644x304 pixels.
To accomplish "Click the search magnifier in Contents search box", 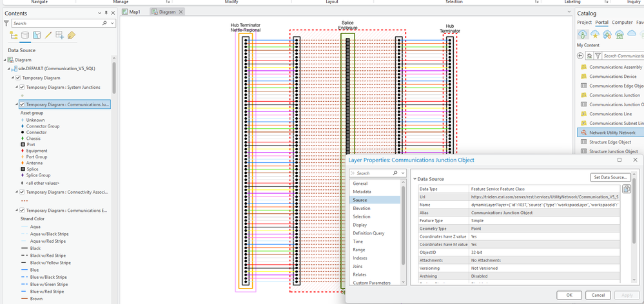I will point(104,23).
